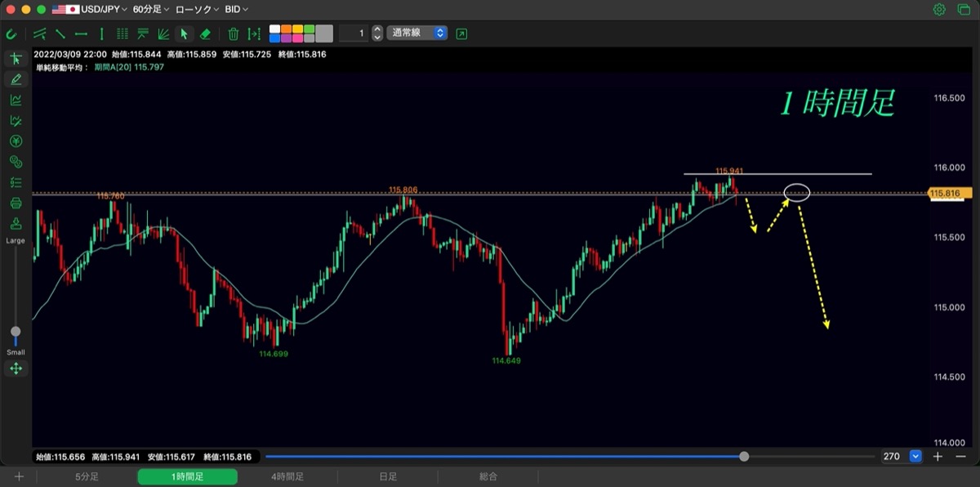Image resolution: width=980 pixels, height=487 pixels.
Task: Click the trash can delete icon
Action: coord(234,34)
